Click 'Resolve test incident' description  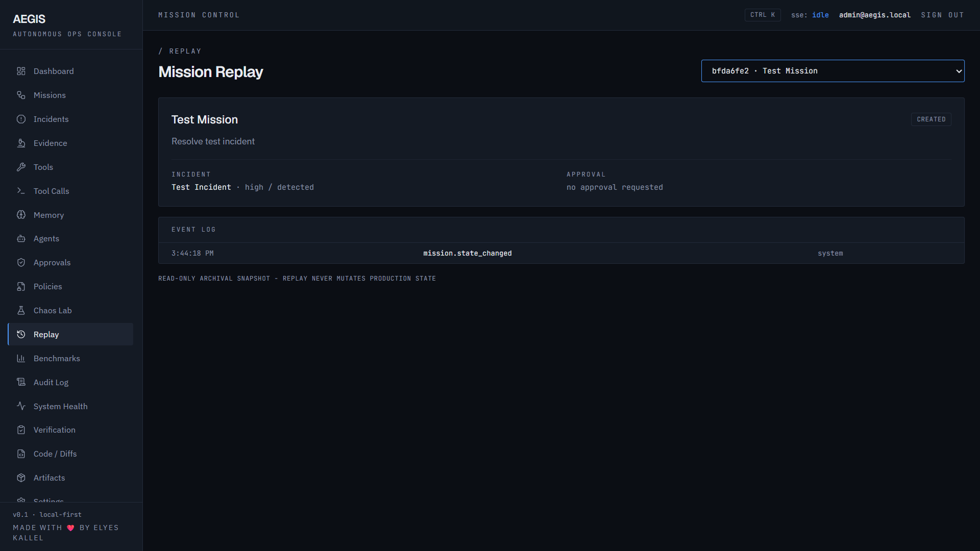pyautogui.click(x=213, y=141)
